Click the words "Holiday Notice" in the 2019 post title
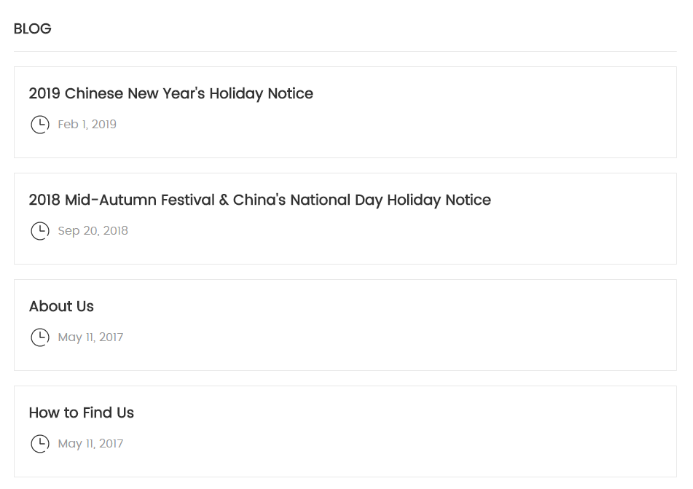 click(260, 94)
